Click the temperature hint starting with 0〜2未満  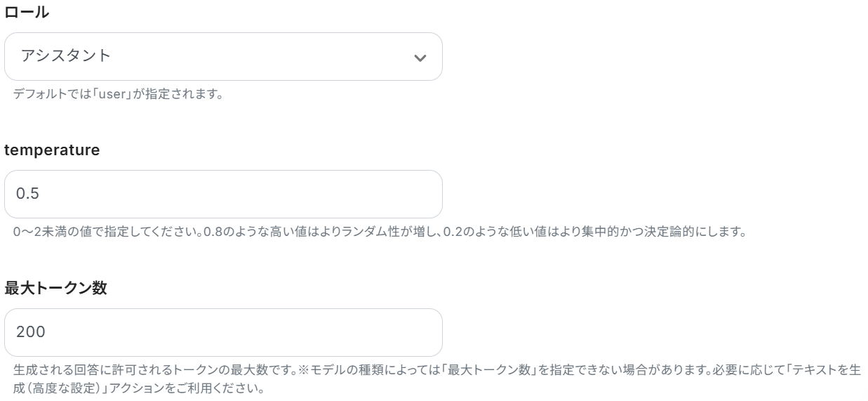379,232
